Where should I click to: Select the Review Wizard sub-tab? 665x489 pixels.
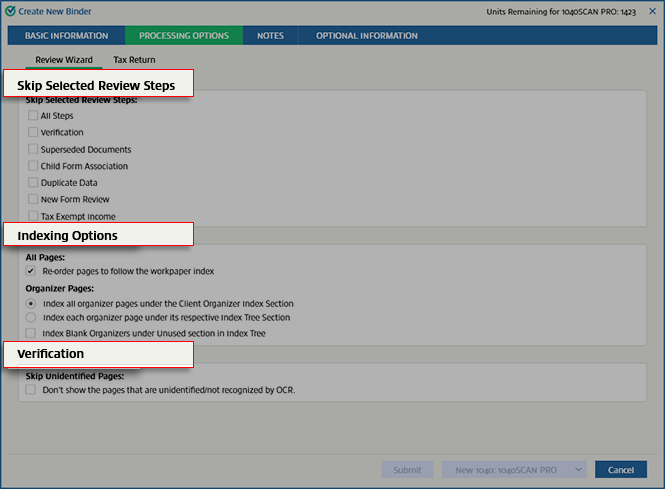pyautogui.click(x=64, y=60)
